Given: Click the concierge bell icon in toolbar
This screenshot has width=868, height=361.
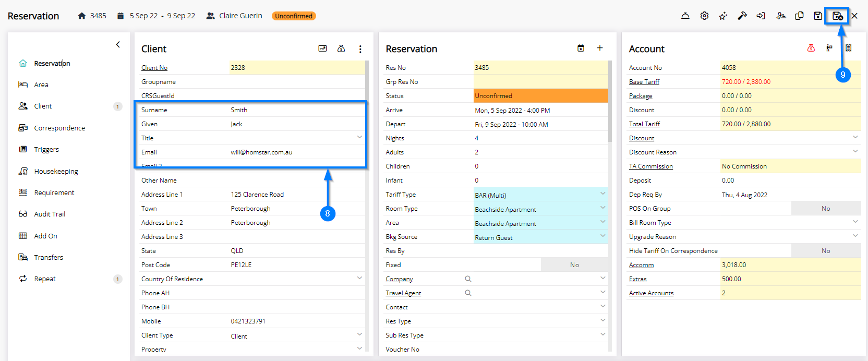Looking at the screenshot, I should (x=685, y=16).
